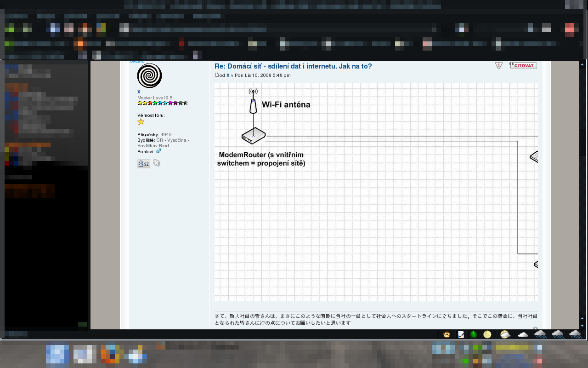Open the spiral avatar of user X
Viewport: 588px width, 368px height.
[149, 75]
